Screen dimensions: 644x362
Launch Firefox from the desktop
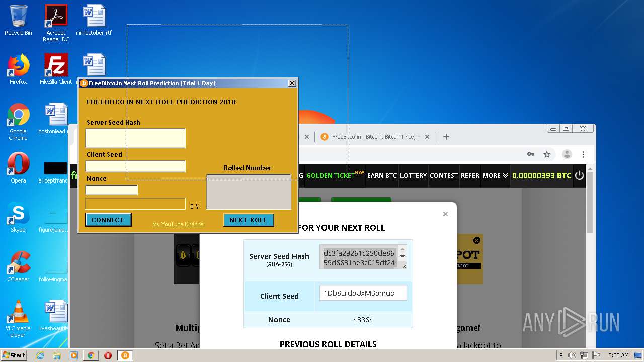click(18, 69)
